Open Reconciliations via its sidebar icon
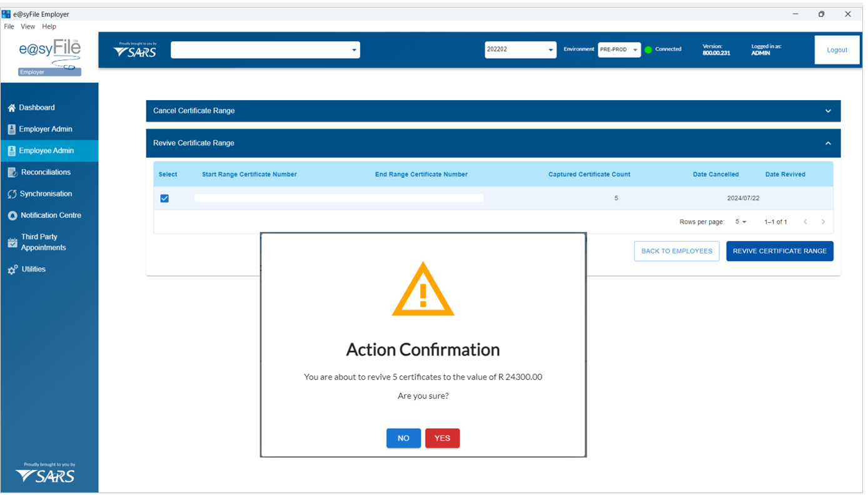This screenshot has height=495, width=868. tap(12, 173)
